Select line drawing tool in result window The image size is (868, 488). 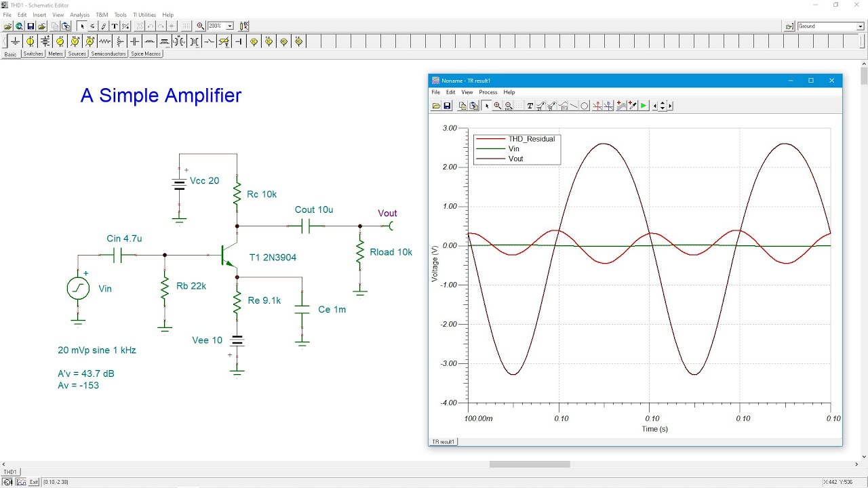(x=574, y=106)
